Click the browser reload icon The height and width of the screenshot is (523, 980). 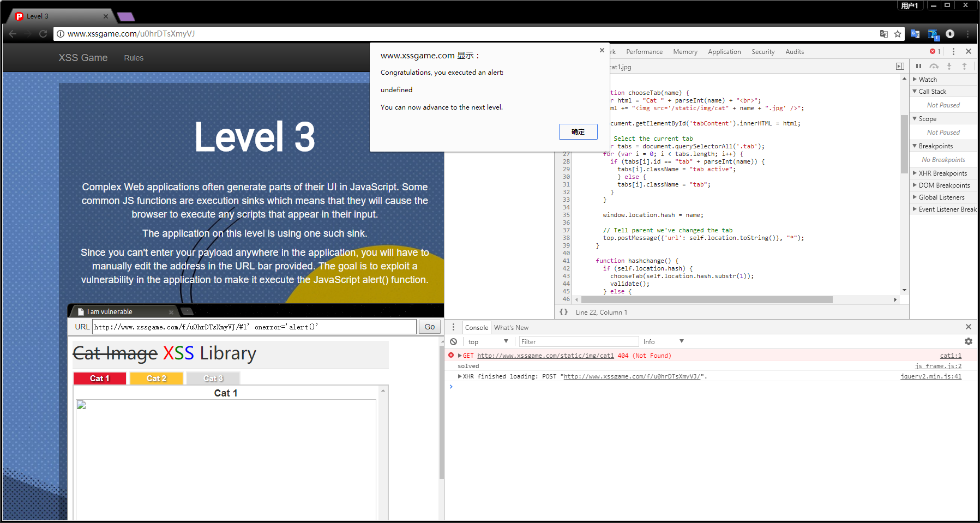(43, 34)
